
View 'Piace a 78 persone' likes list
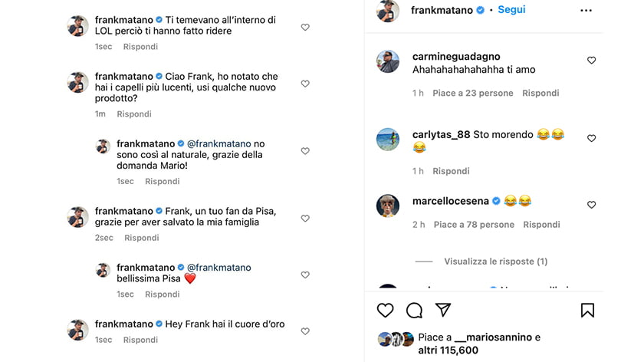(474, 225)
